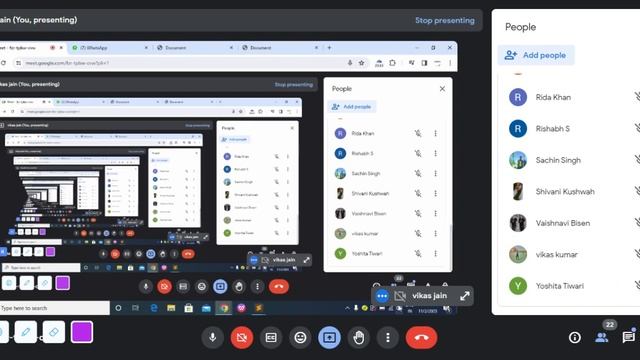Open Microsoft Edge from the taskbar
Viewport: 640px width, 360px height.
pyautogui.click(x=154, y=308)
